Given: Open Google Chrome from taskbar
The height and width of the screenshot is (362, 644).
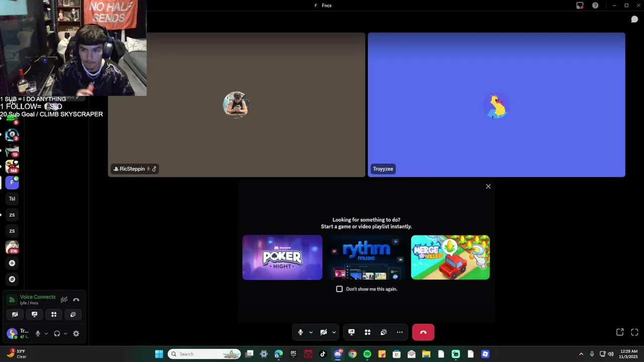Looking at the screenshot, I should (353, 354).
